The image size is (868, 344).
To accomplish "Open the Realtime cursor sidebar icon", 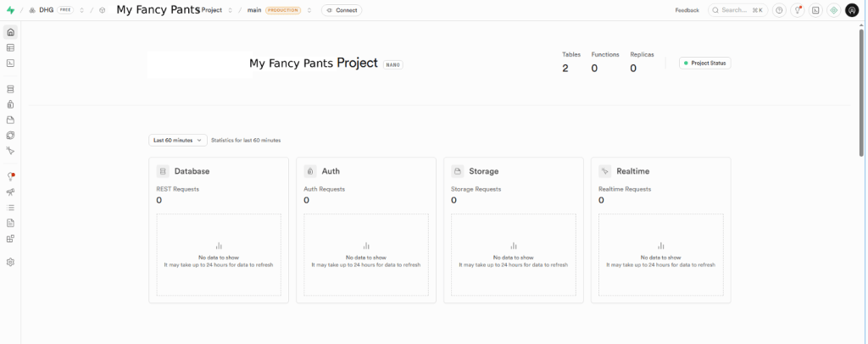I will coord(10,151).
